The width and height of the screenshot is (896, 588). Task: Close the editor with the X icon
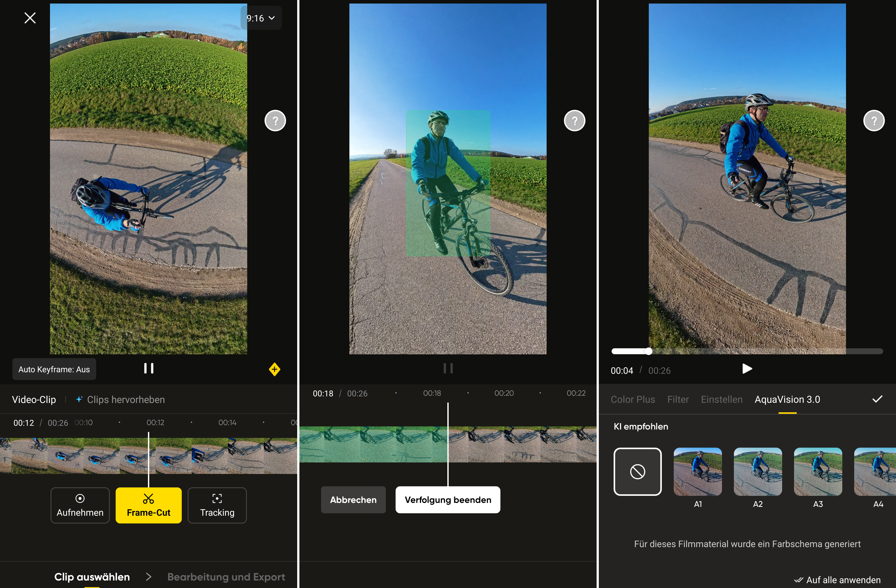pyautogui.click(x=30, y=18)
